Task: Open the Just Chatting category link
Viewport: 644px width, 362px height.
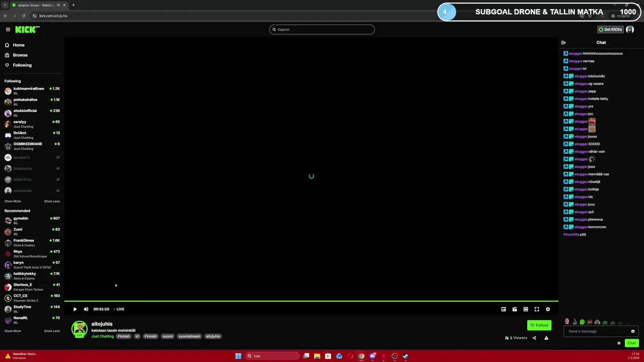Action: 103,336
